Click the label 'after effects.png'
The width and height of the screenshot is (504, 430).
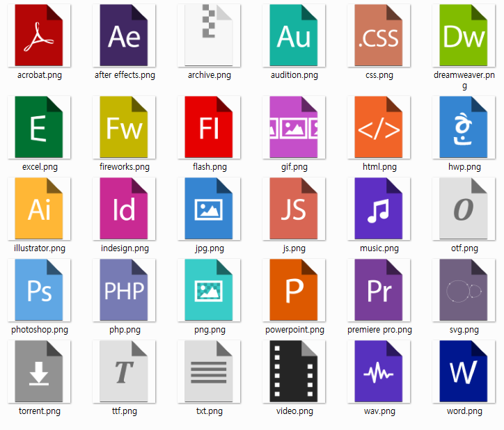pyautogui.click(x=125, y=75)
